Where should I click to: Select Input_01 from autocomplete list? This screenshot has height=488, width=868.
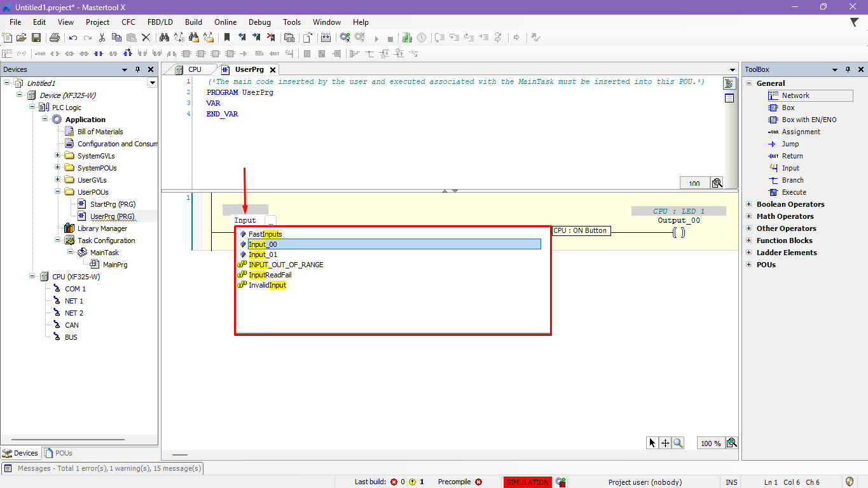pyautogui.click(x=263, y=254)
